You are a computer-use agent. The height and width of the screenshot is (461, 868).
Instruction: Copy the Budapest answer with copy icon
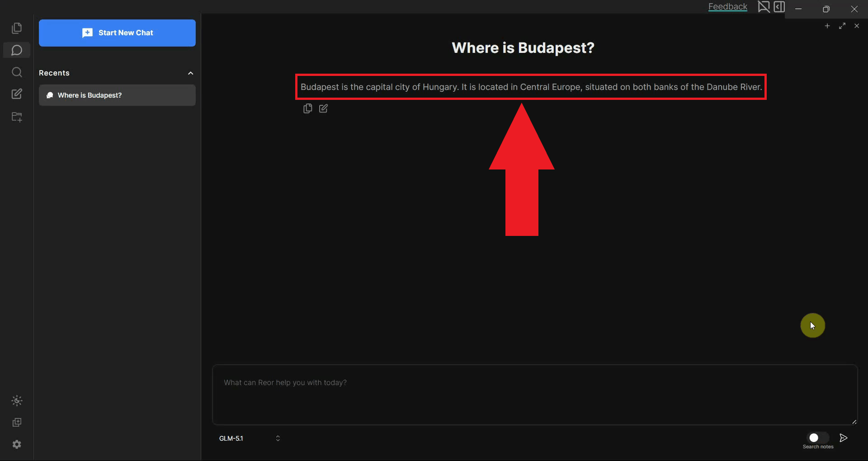click(x=307, y=108)
